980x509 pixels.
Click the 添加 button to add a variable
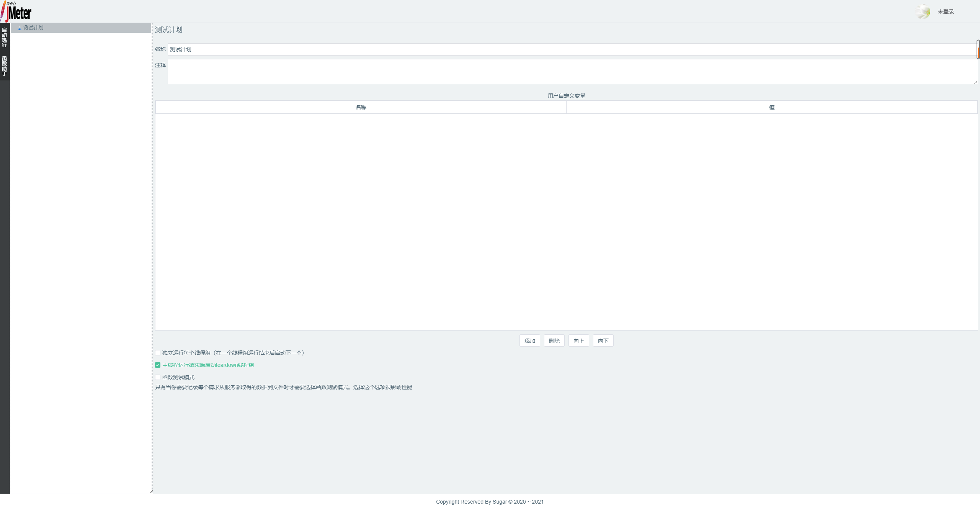point(529,340)
